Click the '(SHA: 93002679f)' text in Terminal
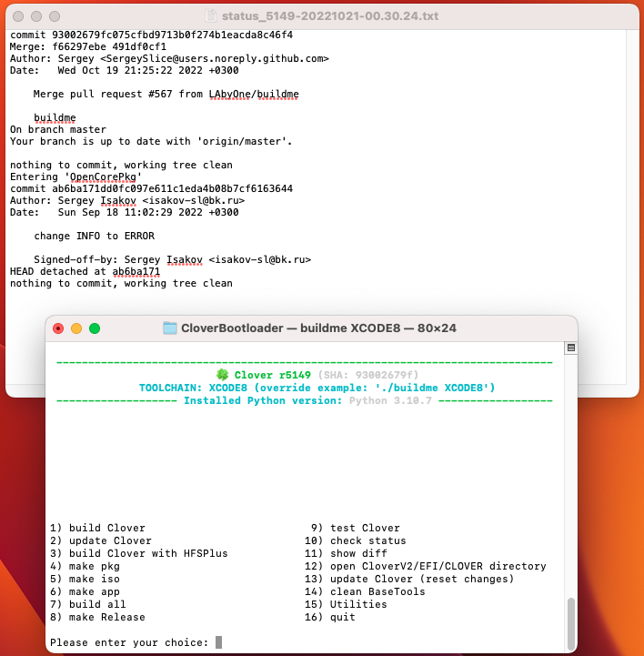The width and height of the screenshot is (644, 656). click(x=368, y=375)
